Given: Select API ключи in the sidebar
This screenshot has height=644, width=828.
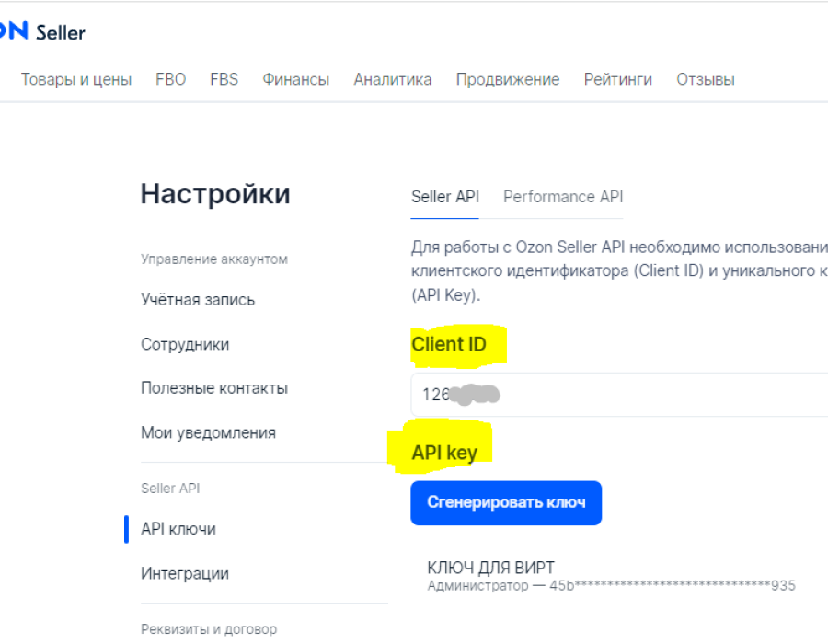Looking at the screenshot, I should tap(178, 529).
